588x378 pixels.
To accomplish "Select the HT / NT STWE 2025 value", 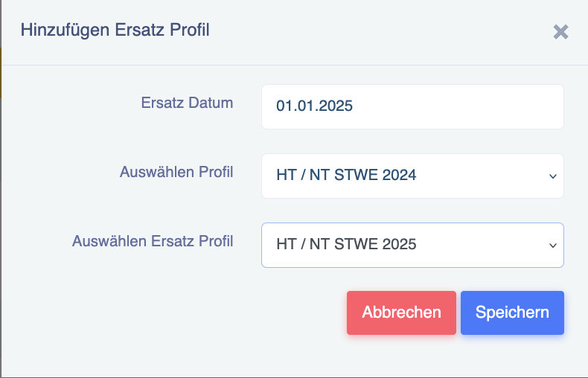I will pos(346,244).
